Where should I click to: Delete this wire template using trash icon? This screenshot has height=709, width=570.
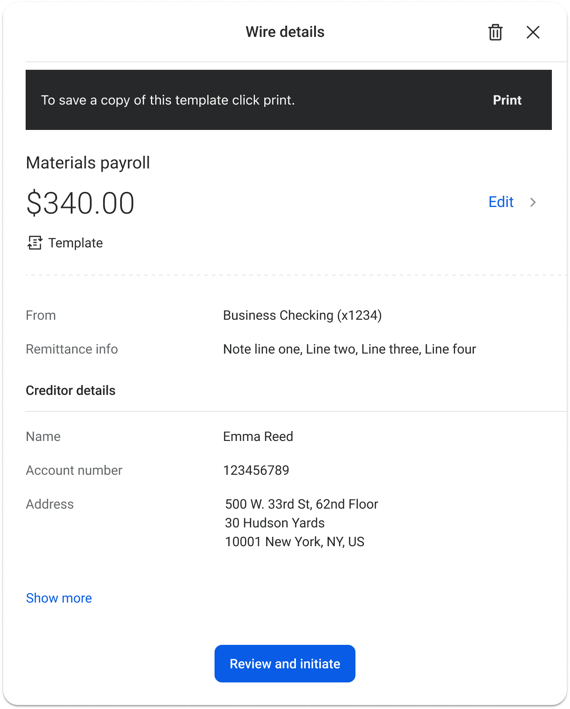click(x=495, y=32)
